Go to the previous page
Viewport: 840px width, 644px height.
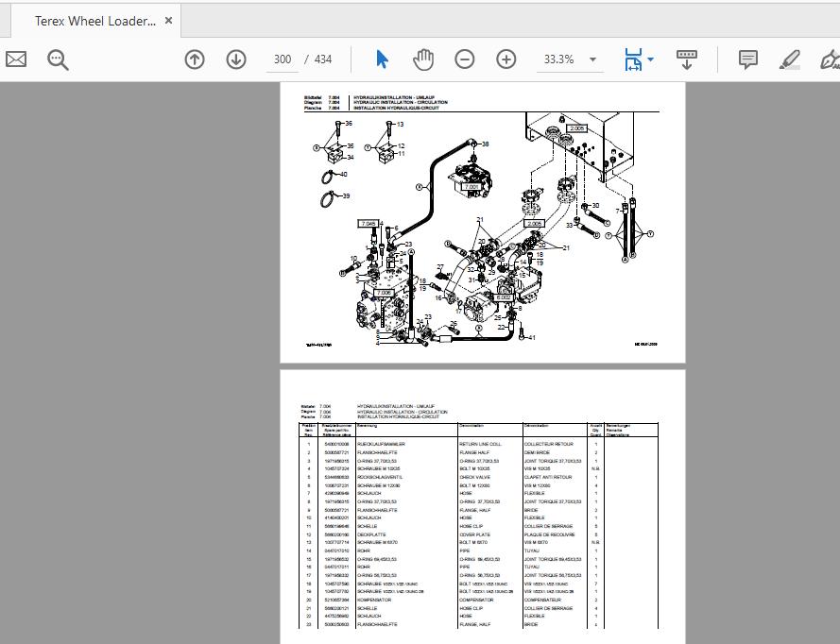click(194, 59)
